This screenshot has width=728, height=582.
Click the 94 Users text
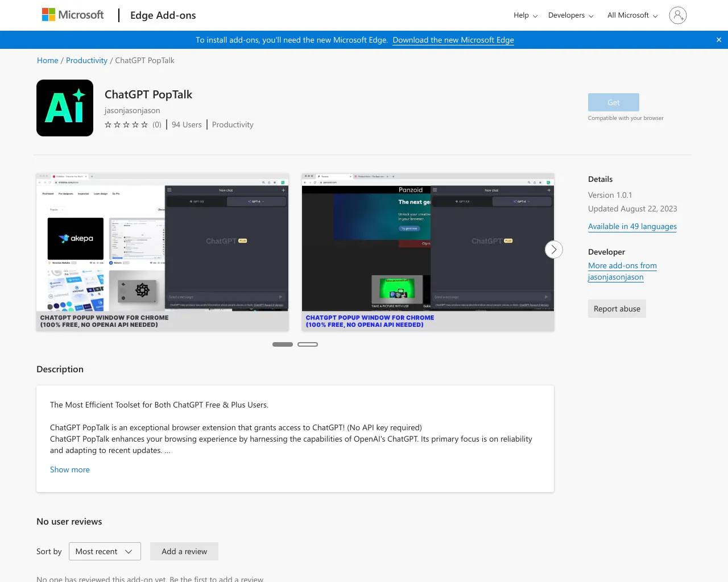click(187, 124)
